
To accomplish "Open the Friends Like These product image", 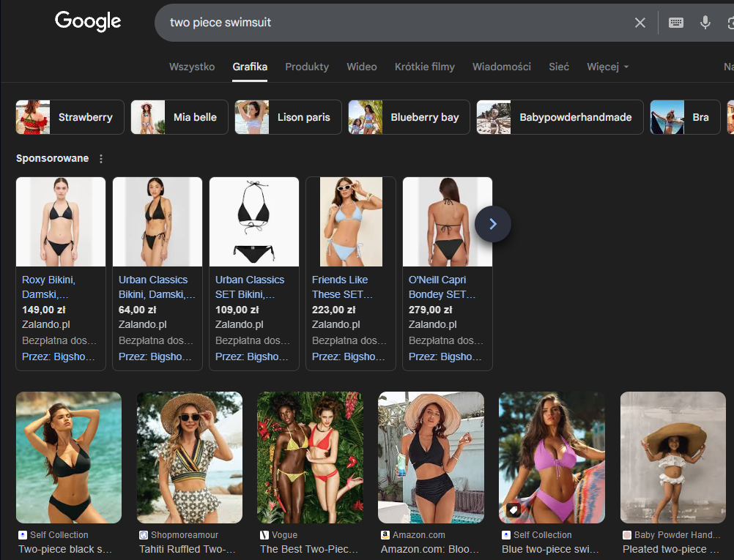I will pyautogui.click(x=351, y=222).
